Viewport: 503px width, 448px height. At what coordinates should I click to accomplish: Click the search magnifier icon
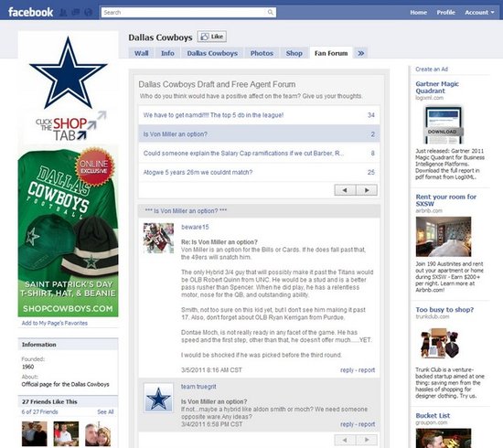tap(271, 13)
